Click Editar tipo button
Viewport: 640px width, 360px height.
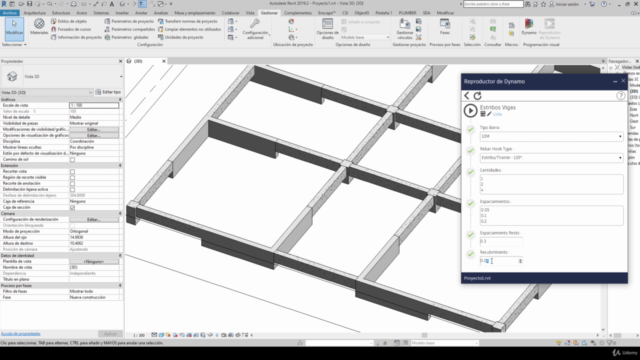(x=108, y=92)
